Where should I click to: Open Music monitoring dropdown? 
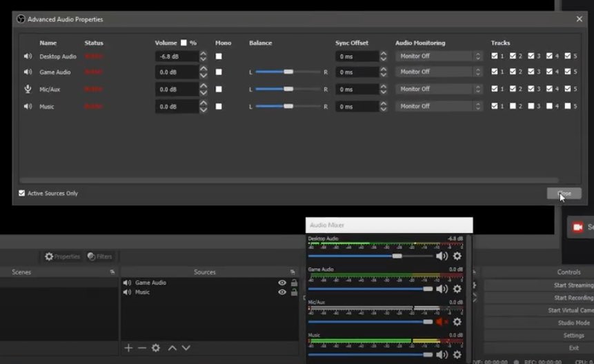439,106
